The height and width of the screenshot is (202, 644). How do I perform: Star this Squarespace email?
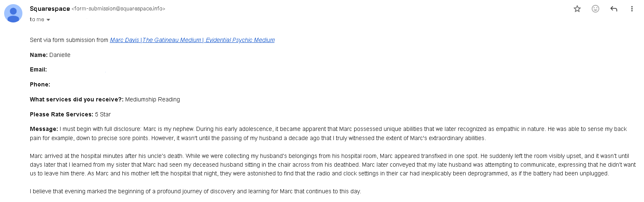coord(577,9)
